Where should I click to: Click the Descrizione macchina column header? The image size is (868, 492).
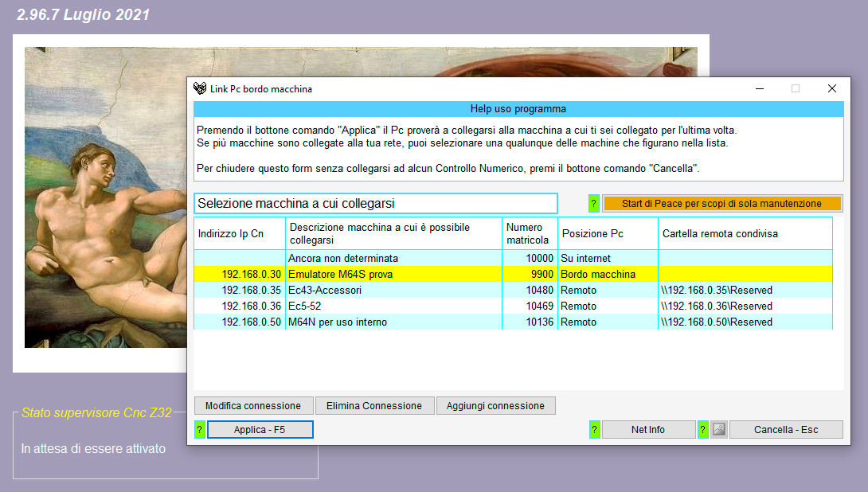tap(393, 233)
